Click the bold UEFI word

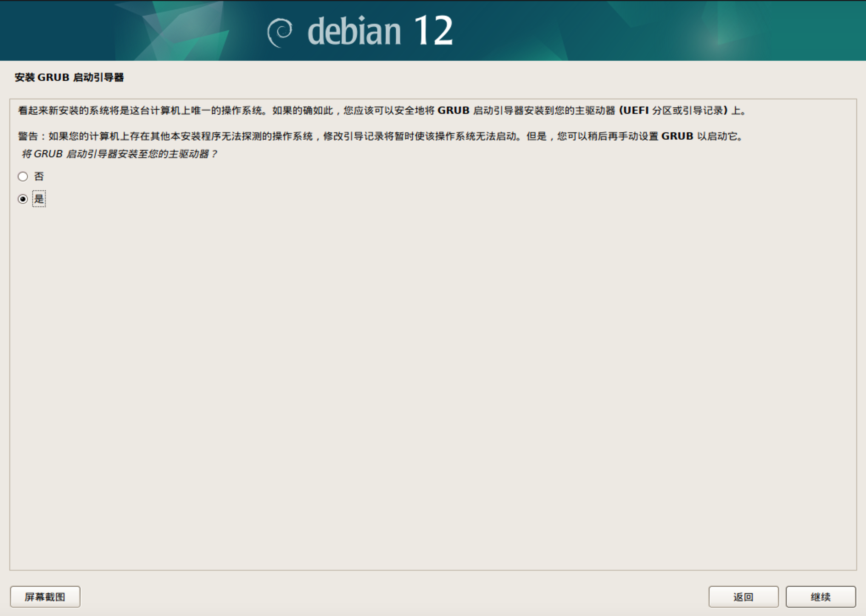point(635,110)
